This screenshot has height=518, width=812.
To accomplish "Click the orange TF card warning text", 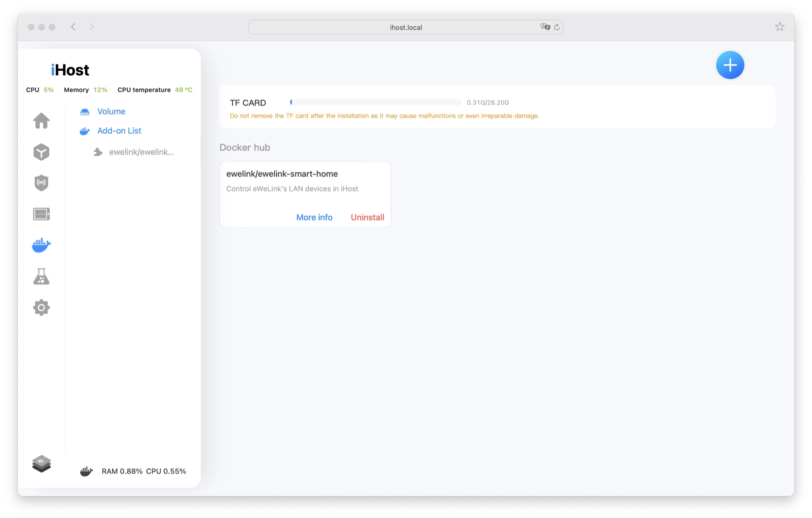I will [x=384, y=116].
